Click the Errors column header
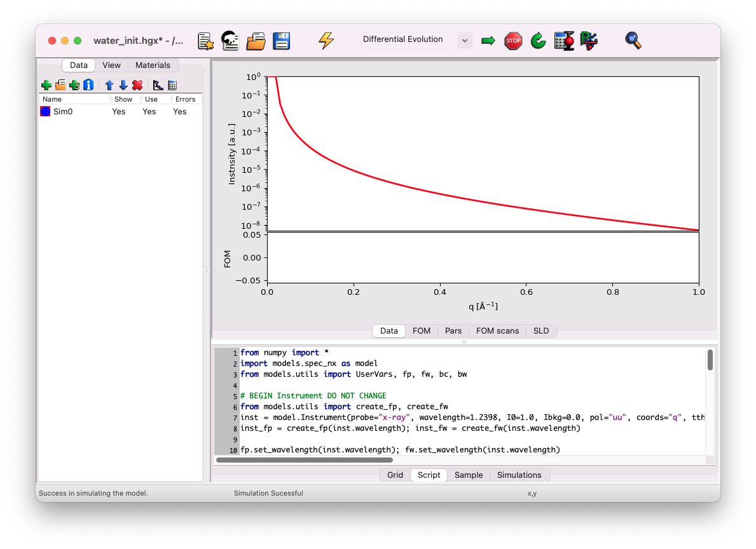The image size is (756, 549). 186,99
